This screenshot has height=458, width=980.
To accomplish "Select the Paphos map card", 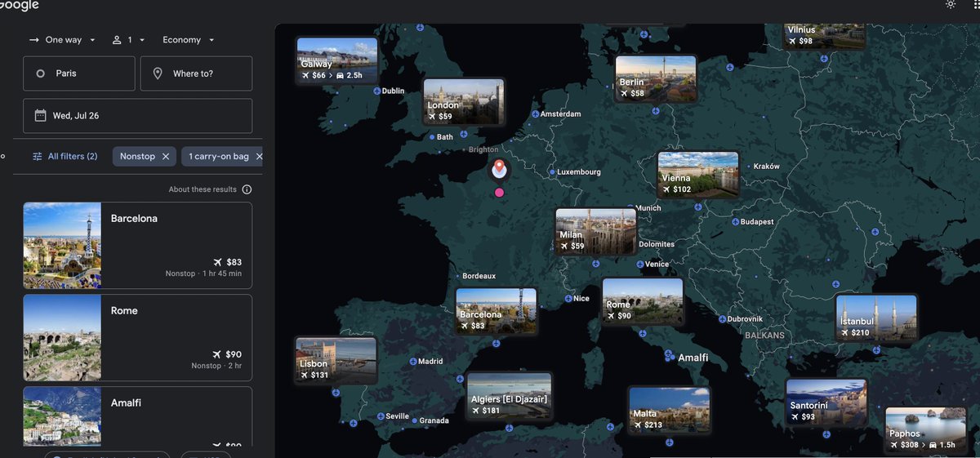I will coord(926,430).
